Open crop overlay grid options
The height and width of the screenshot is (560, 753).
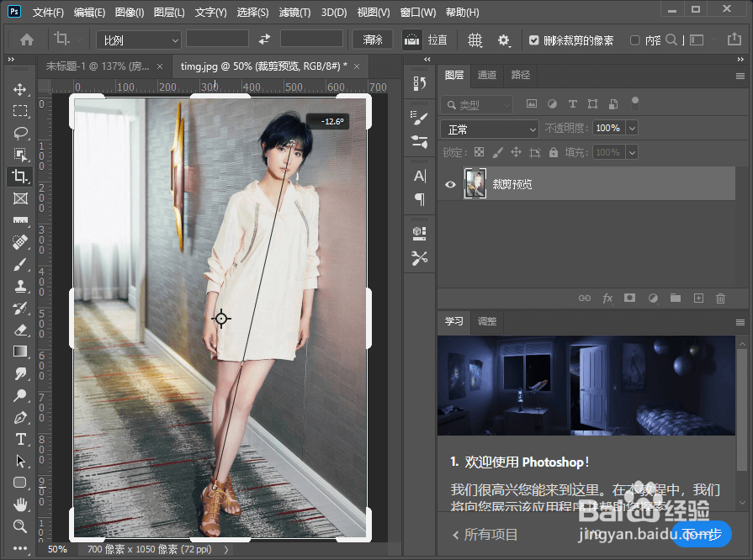(x=475, y=40)
